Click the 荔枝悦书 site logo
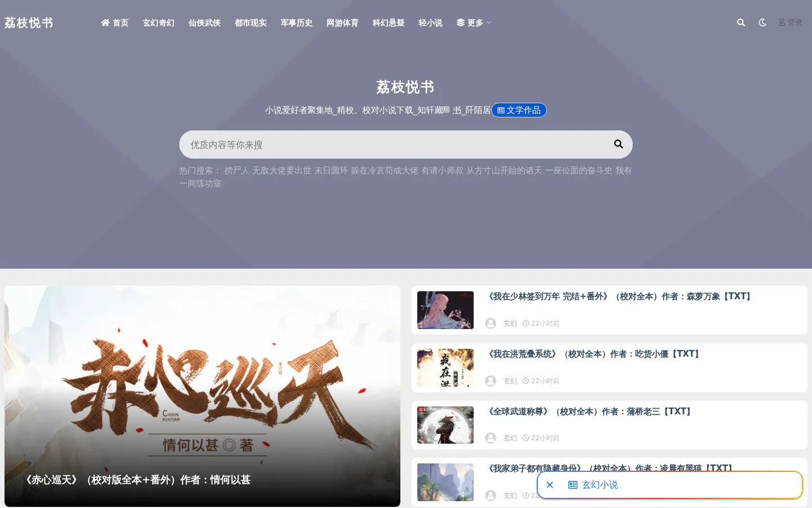This screenshot has height=508, width=812. (29, 23)
